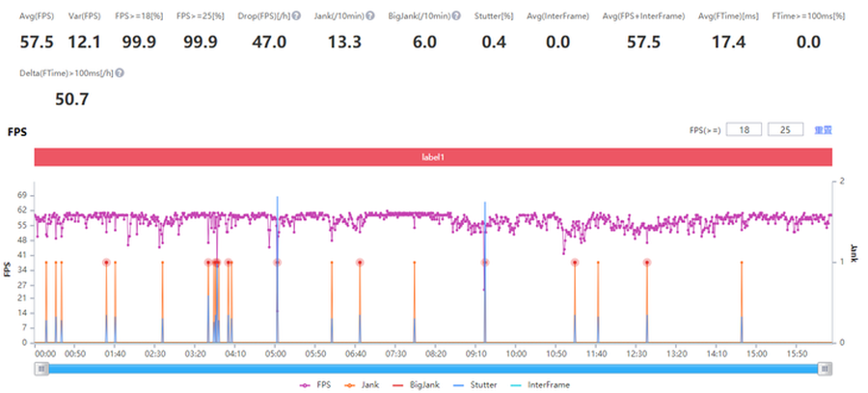Toggle the FPS series in the legend

point(315,384)
